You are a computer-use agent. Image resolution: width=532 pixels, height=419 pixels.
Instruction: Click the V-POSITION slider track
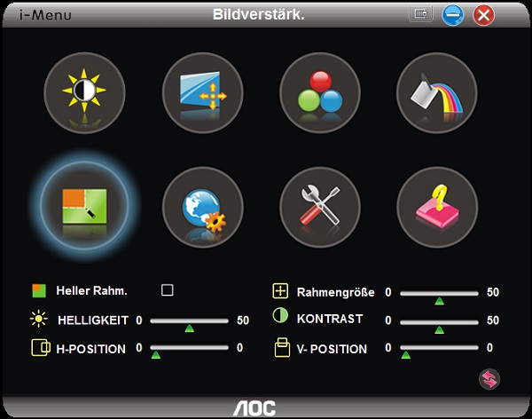(439, 347)
